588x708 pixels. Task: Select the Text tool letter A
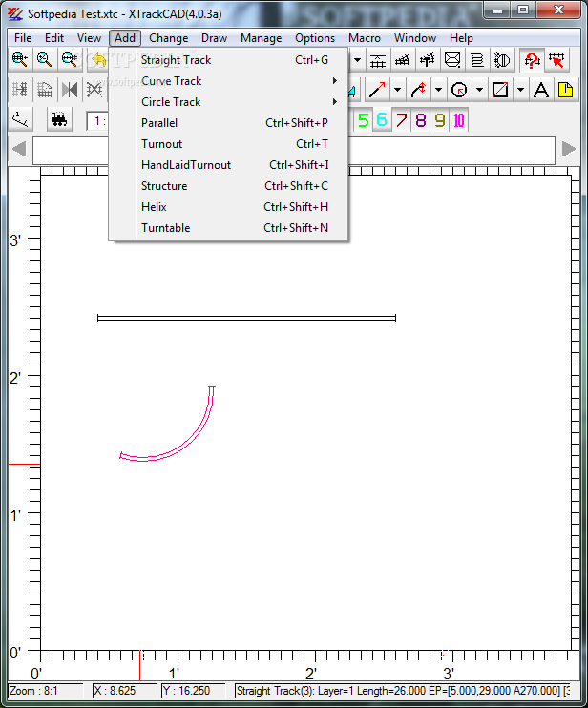click(x=541, y=90)
